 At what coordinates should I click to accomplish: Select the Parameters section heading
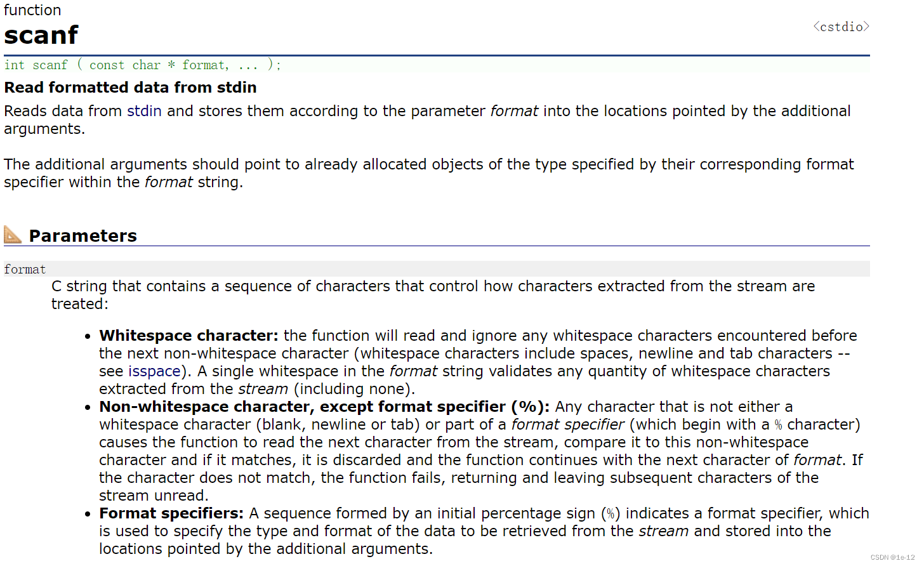coord(82,236)
